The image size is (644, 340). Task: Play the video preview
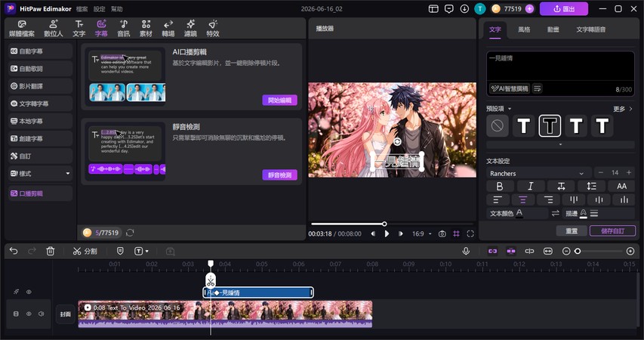pyautogui.click(x=387, y=233)
